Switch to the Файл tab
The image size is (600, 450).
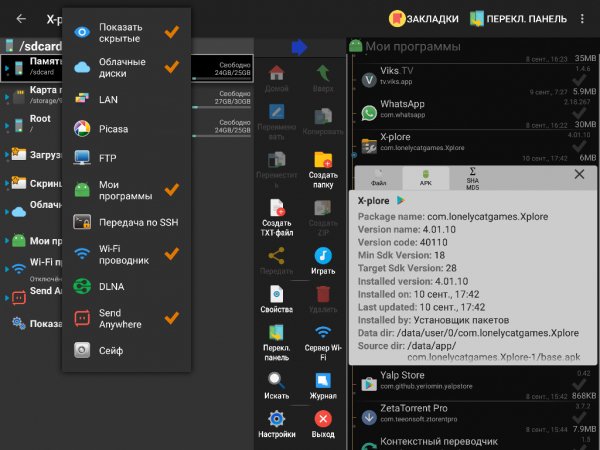378,178
